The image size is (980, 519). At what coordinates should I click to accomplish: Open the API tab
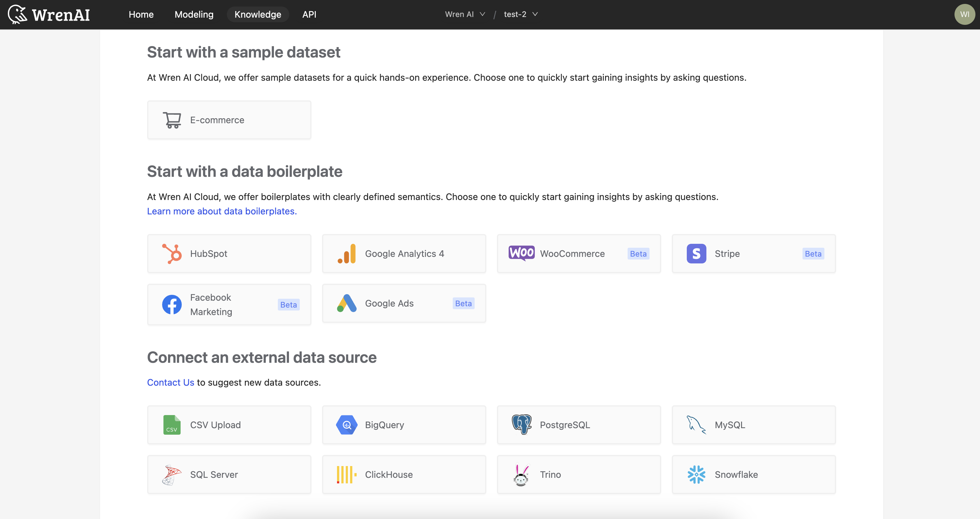tap(309, 14)
